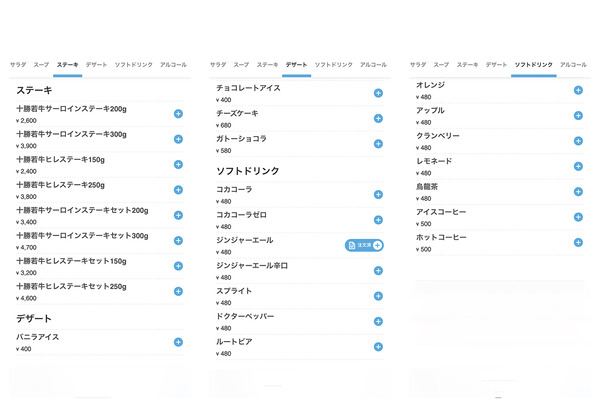Select the ¥580 price under ガトーショコラ
This screenshot has height=400, width=600.
[223, 151]
